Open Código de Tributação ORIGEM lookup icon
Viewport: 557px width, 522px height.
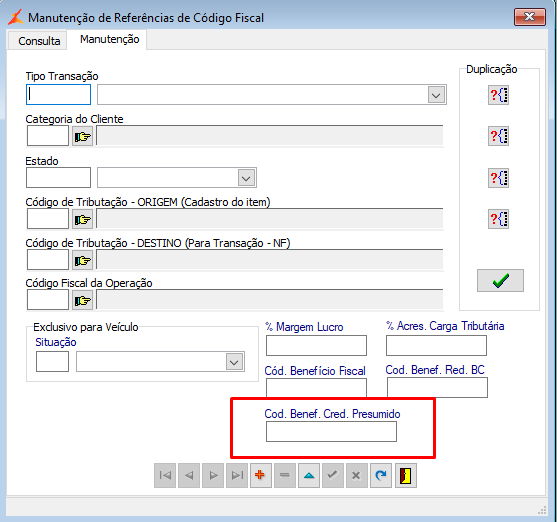(82, 219)
